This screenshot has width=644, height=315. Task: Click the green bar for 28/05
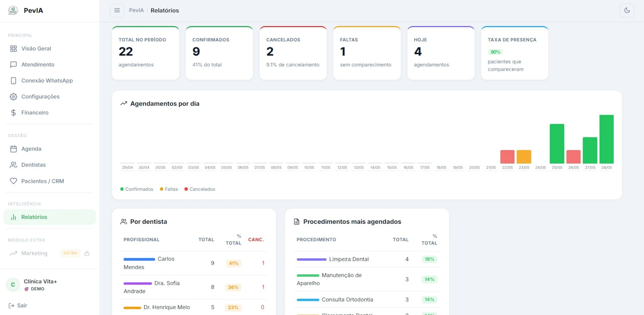point(606,139)
